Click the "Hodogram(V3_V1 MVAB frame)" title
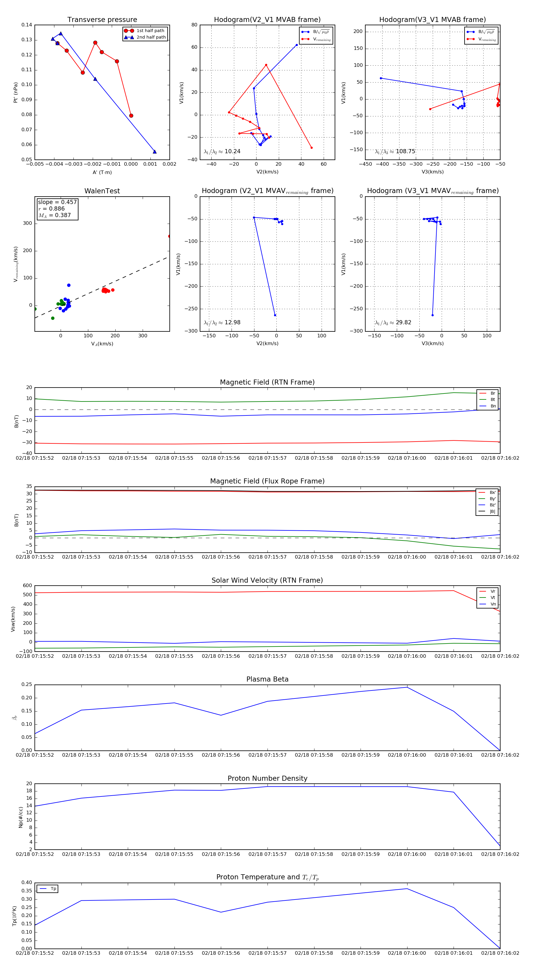Image resolution: width=535 pixels, height=980 pixels. tap(432, 20)
